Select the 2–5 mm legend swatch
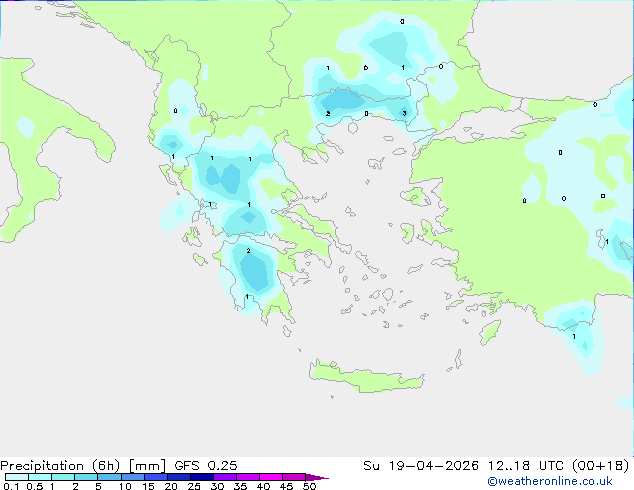This screenshot has width=634, height=490. point(86,477)
